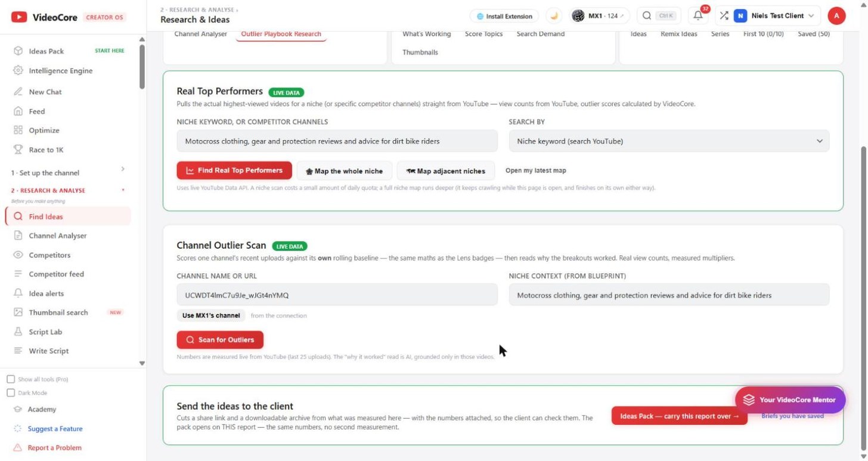Open the notifications bell

pos(698,16)
